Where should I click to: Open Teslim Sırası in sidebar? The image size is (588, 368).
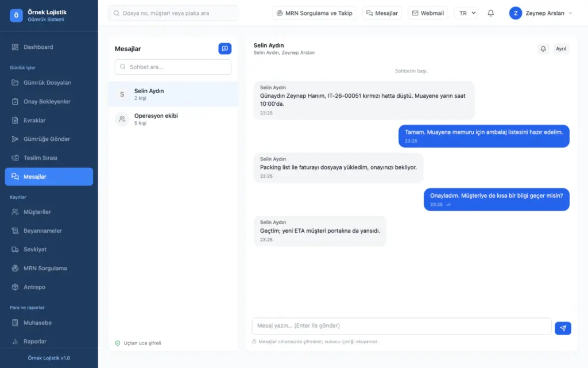coord(49,158)
